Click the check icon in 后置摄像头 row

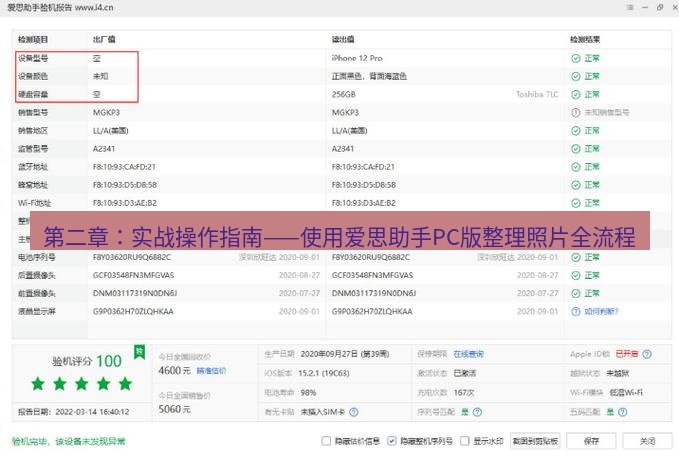coord(576,275)
